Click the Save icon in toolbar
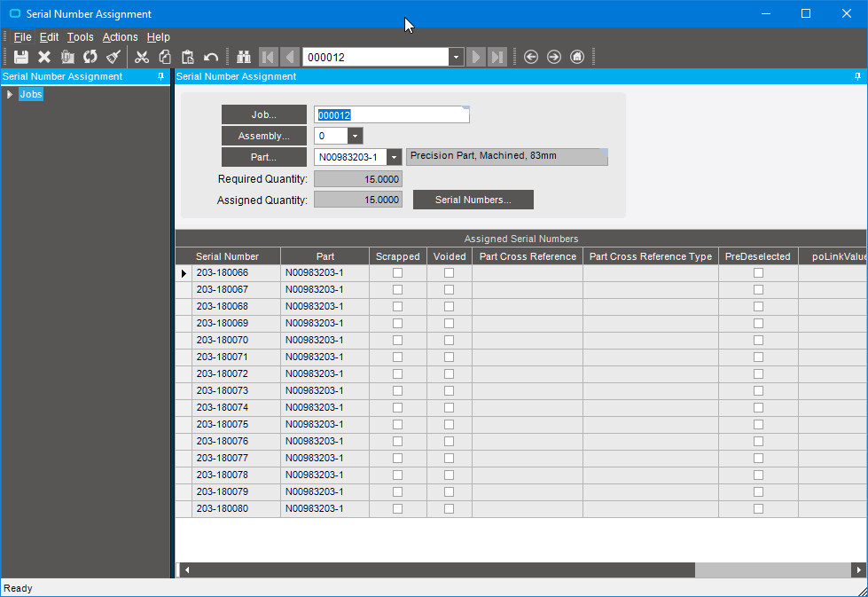The width and height of the screenshot is (868, 597). click(21, 57)
